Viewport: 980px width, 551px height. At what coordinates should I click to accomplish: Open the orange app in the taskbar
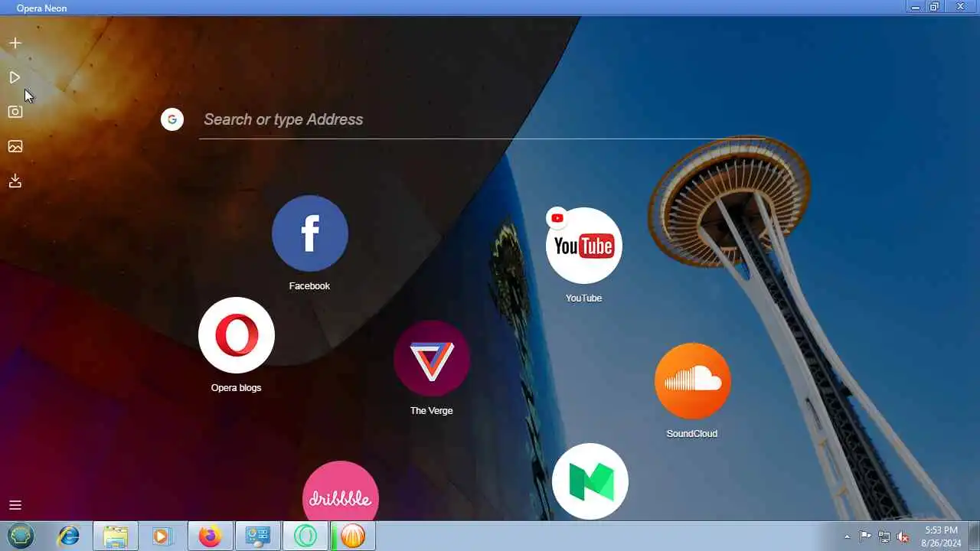tap(352, 536)
